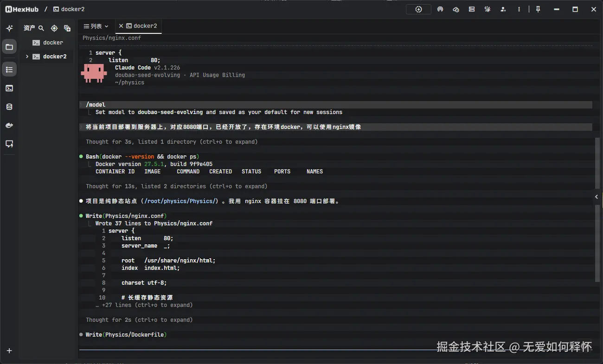Click 'doubao-seed-evolving · API Usage Billing' line
The width and height of the screenshot is (603, 364).
click(x=180, y=75)
